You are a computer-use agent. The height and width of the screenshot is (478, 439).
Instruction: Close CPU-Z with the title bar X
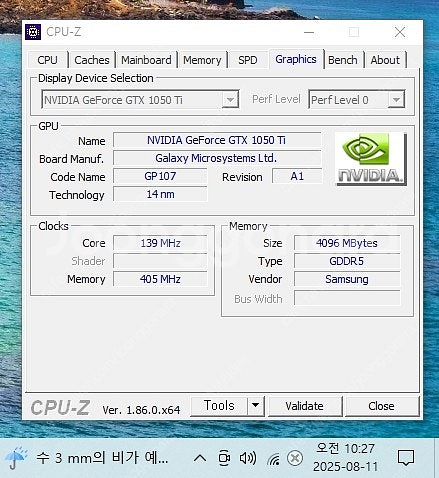[x=400, y=32]
